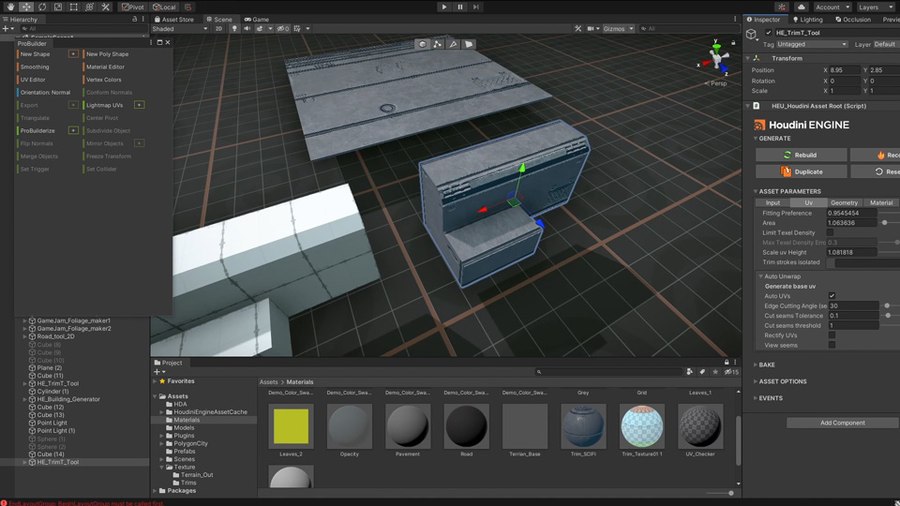Open ProBuilderize options plus icon

[73, 131]
